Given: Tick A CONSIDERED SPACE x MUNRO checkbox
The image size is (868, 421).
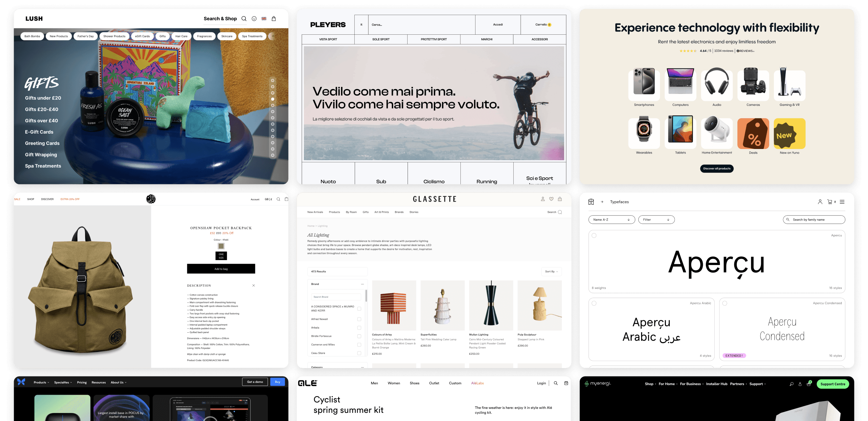Looking at the screenshot, I should [359, 309].
